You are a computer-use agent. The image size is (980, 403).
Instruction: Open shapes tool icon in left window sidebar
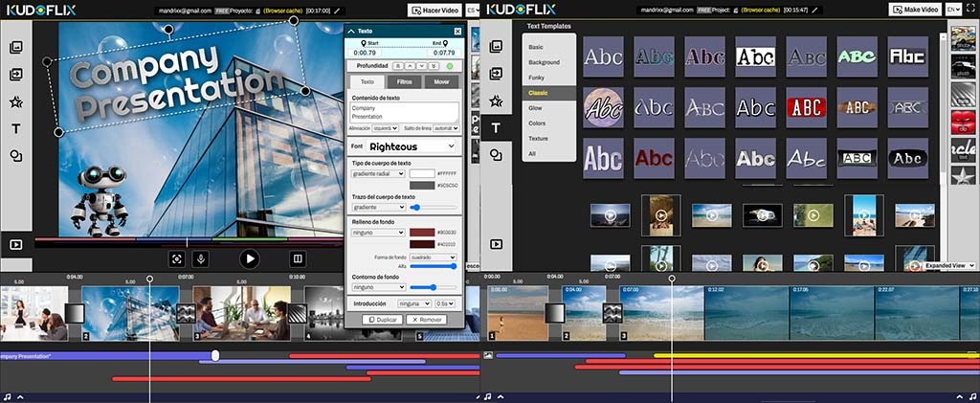pyautogui.click(x=16, y=156)
